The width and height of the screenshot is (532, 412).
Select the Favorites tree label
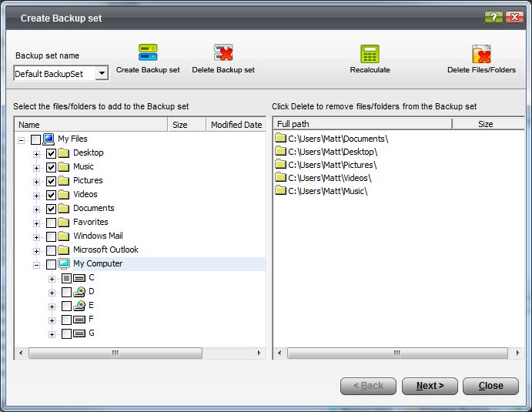click(91, 222)
